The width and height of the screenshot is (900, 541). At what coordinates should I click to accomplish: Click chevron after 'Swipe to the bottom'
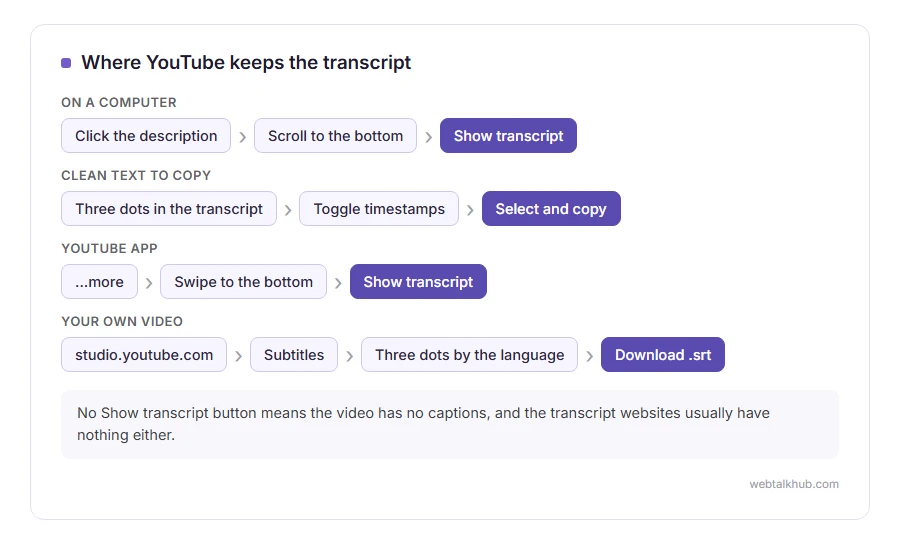[x=339, y=283]
